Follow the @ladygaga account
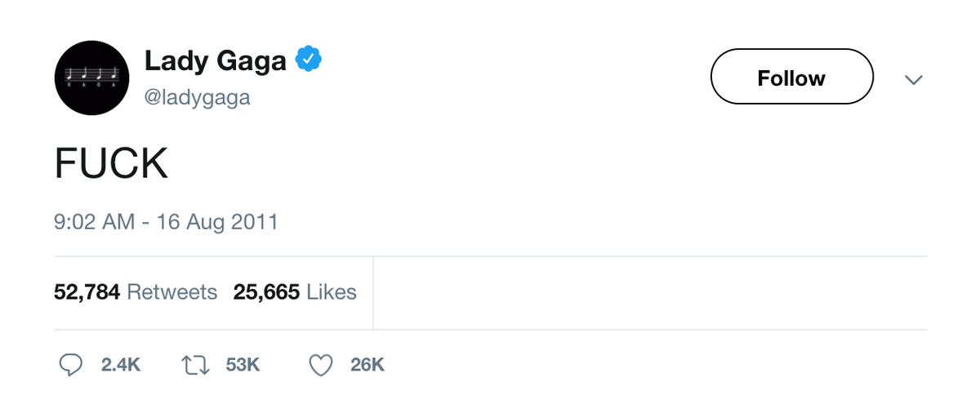Image resolution: width=980 pixels, height=413 pixels. [x=791, y=77]
